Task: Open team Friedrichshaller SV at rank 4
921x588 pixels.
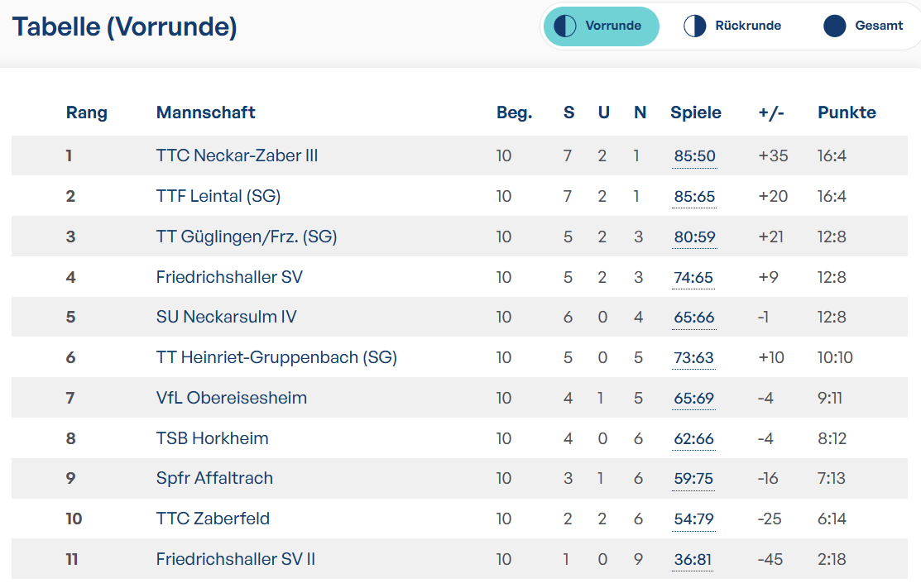Action: click(x=229, y=277)
